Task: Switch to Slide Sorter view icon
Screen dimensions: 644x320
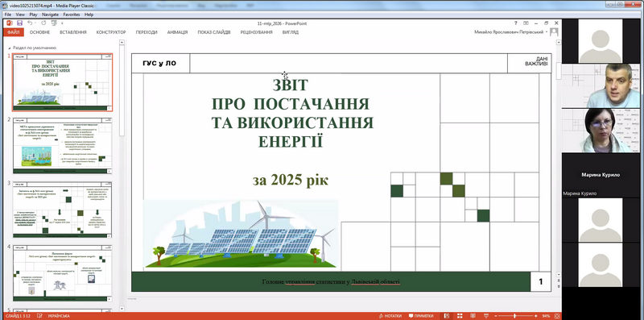Action: 460,316
